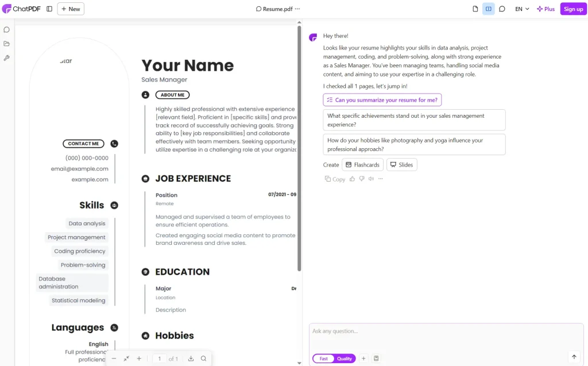Expand more actions under the response
588x366 pixels.
tap(380, 179)
